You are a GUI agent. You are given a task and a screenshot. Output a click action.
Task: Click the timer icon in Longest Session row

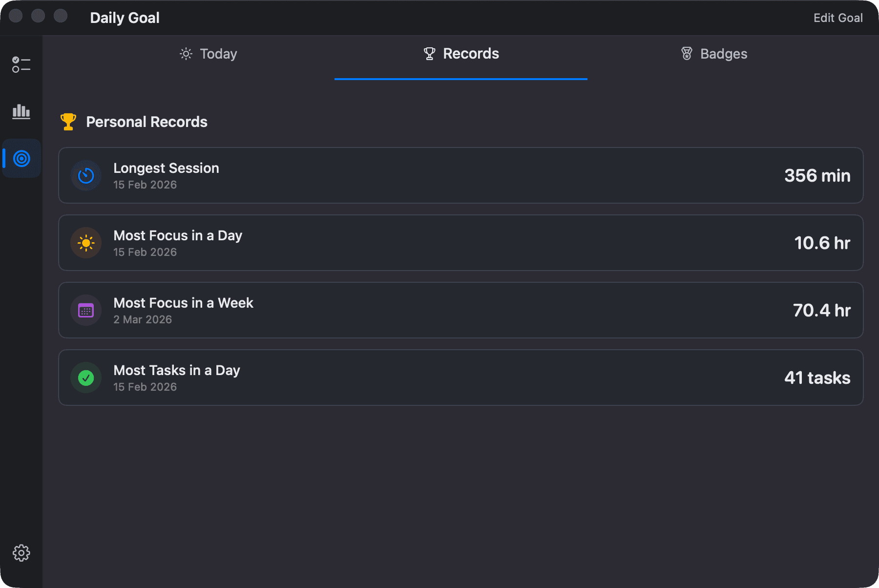[x=86, y=175]
